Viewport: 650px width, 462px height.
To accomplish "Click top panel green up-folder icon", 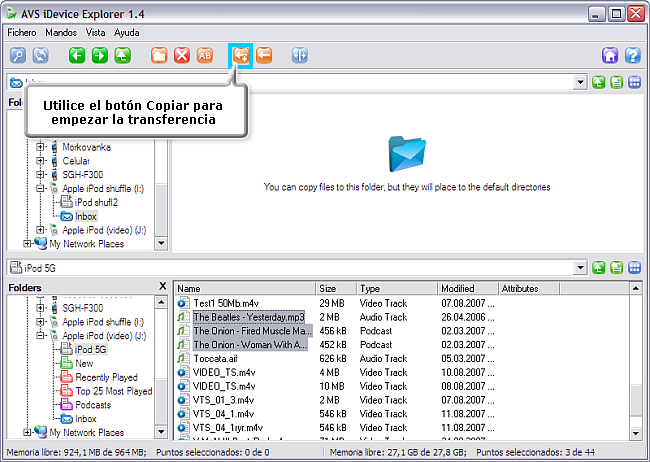I will (x=599, y=83).
